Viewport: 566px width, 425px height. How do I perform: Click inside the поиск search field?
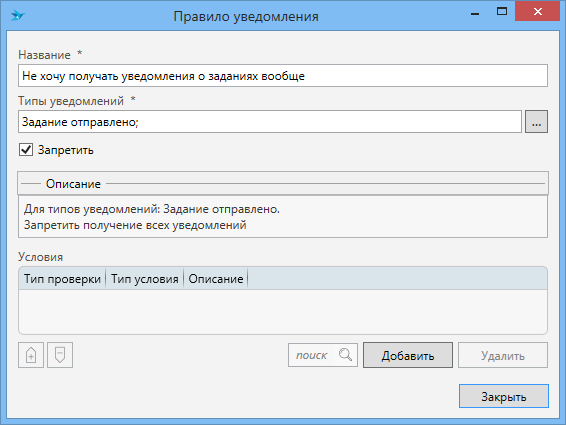pos(314,355)
